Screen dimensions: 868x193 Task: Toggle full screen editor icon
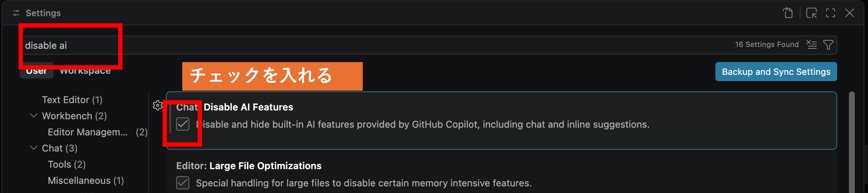pos(831,13)
